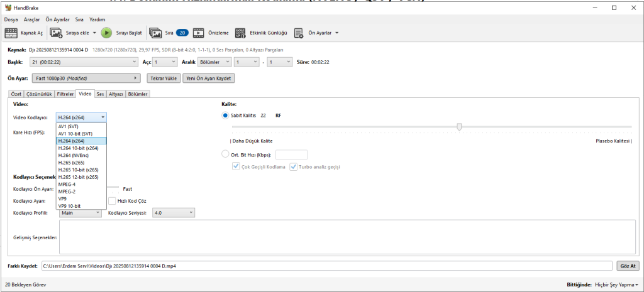The image size is (644, 292).
Task: Choose H.265 12-bit (x265) encoder
Action: tap(81, 176)
